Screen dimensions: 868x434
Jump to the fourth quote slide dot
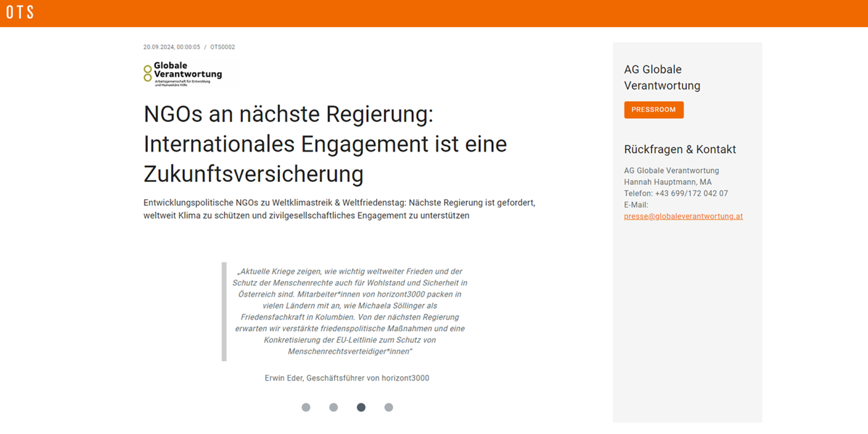389,407
